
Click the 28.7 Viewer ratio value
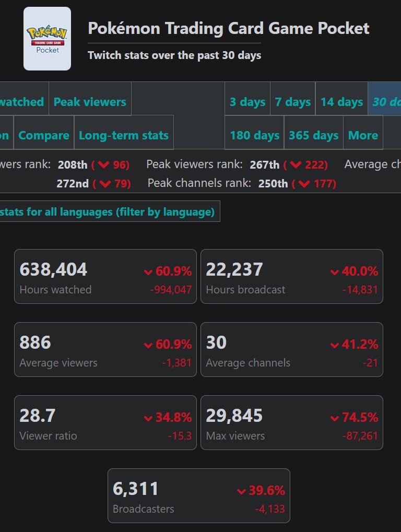click(x=37, y=416)
